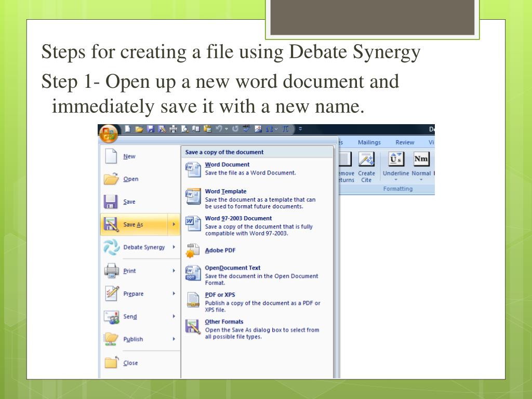Open the Underline button dropdown arrow

click(x=396, y=180)
